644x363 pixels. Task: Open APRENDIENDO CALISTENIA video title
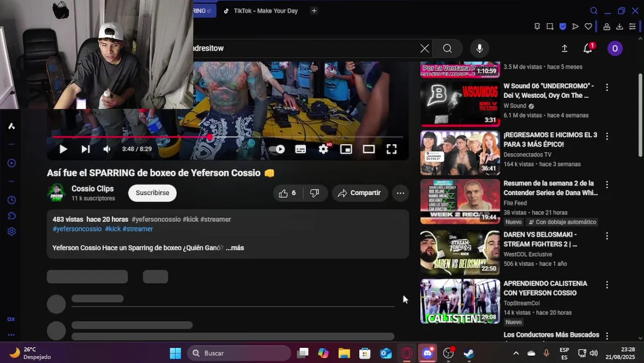coord(545,288)
